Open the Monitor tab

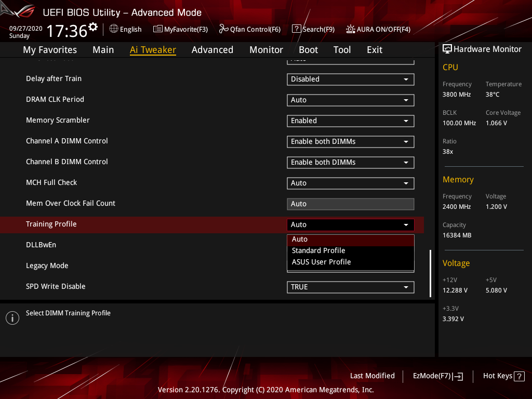click(267, 50)
